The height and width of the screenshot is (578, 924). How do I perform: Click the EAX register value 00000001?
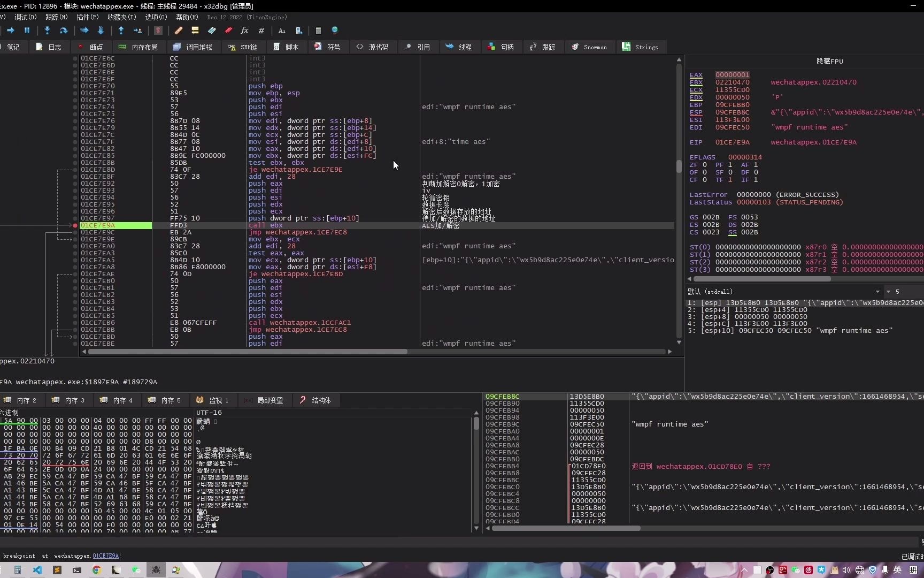(x=732, y=75)
